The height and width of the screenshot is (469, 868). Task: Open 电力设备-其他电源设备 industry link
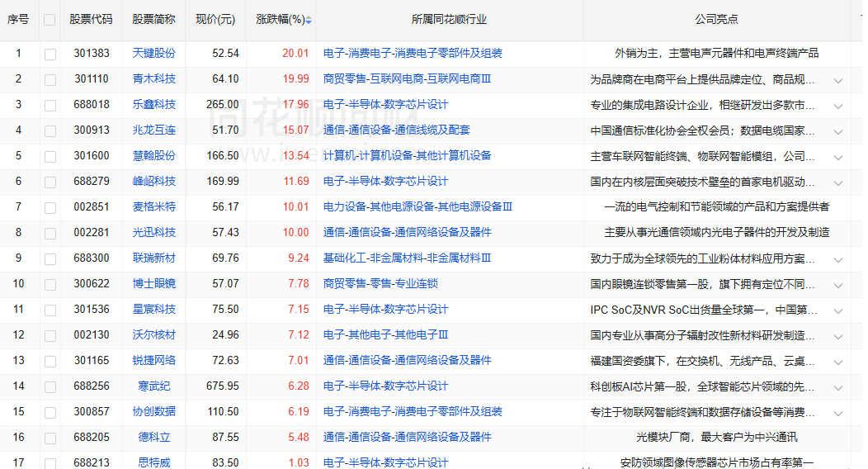click(x=417, y=206)
